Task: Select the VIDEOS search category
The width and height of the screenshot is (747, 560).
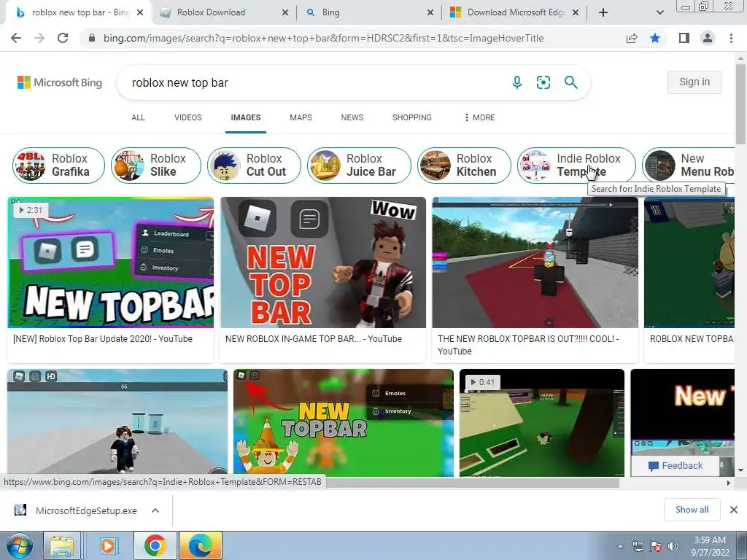Action: 188,117
